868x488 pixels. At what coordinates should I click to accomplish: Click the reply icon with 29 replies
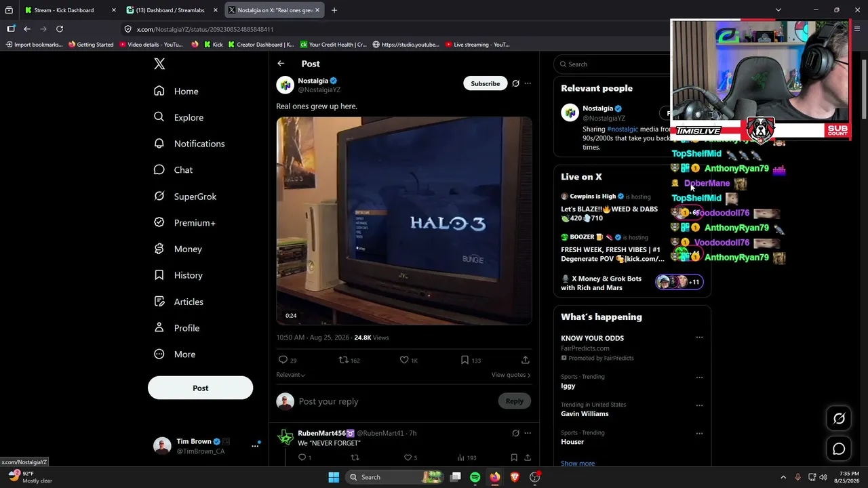point(283,360)
